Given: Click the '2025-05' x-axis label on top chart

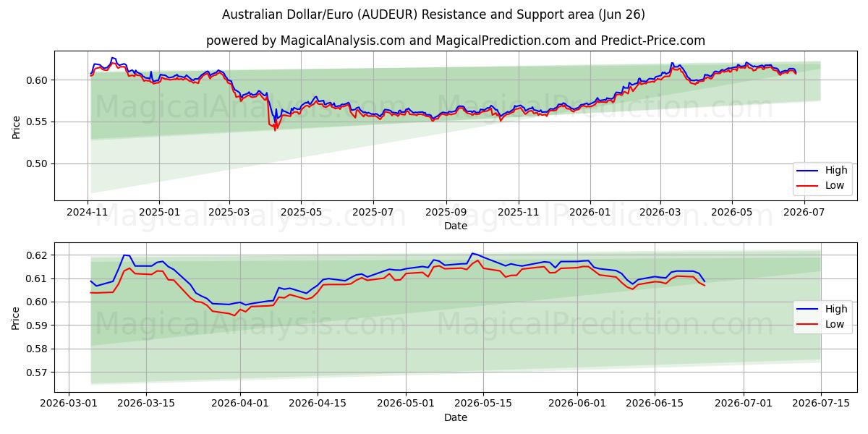Looking at the screenshot, I should click(301, 212).
